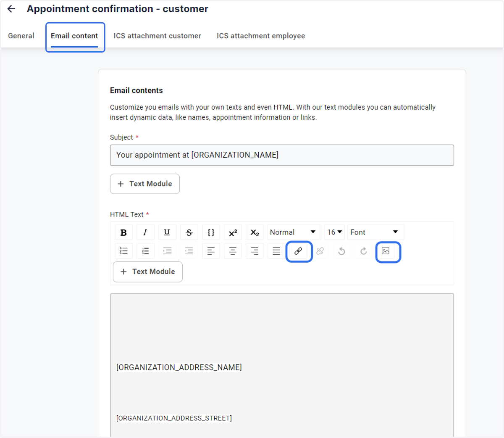The width and height of the screenshot is (504, 438).
Task: Apply subscript formatting
Action: [255, 232]
